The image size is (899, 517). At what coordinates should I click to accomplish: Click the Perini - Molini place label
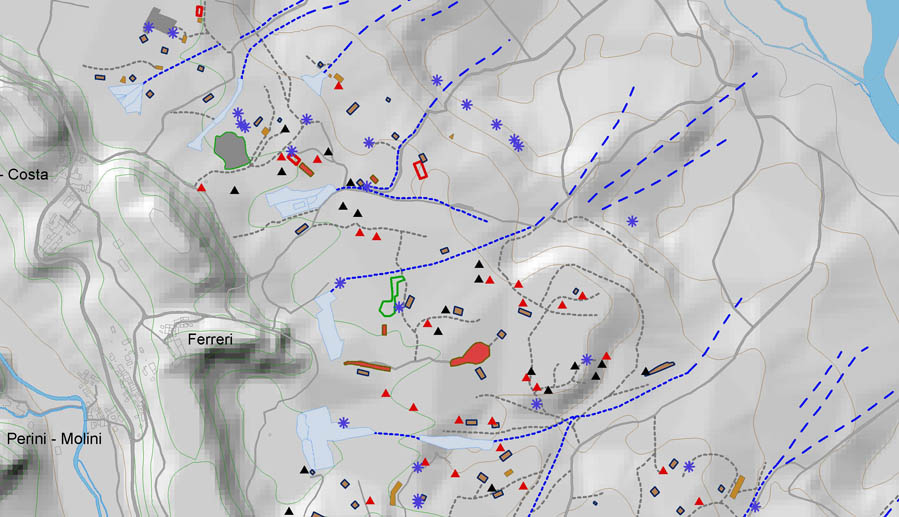coord(54,439)
